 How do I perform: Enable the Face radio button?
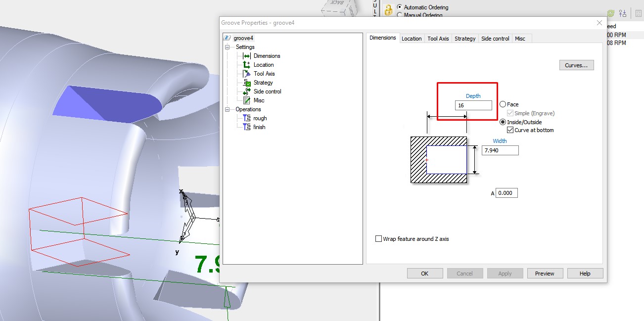[503, 104]
